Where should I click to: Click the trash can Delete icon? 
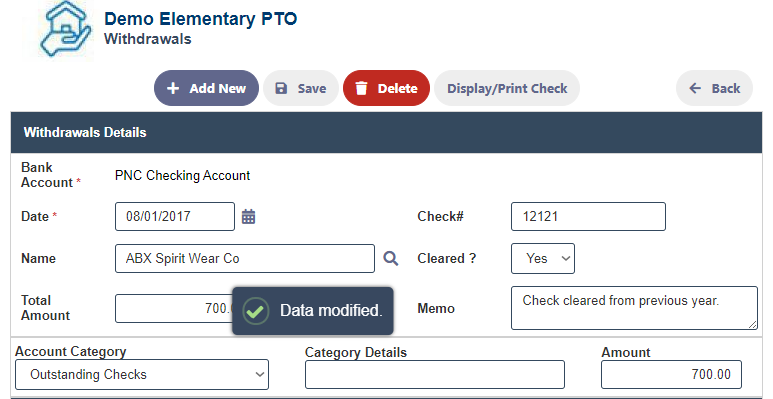click(x=361, y=88)
